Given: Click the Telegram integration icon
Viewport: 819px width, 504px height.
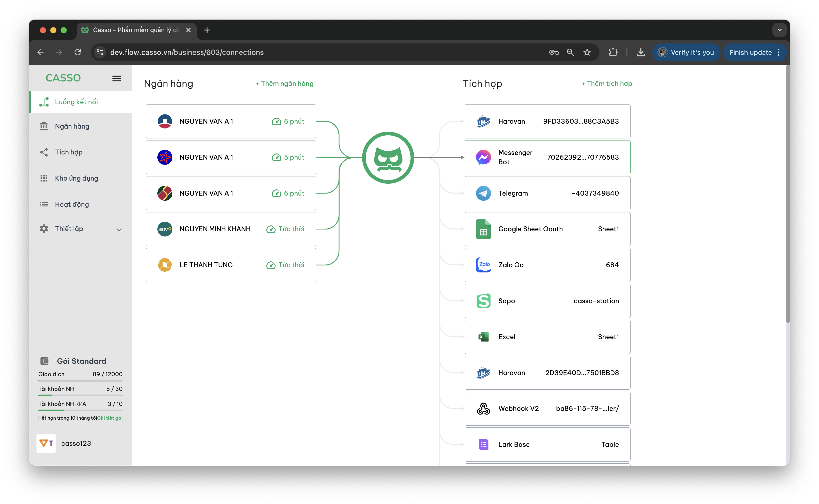Looking at the screenshot, I should tap(483, 193).
